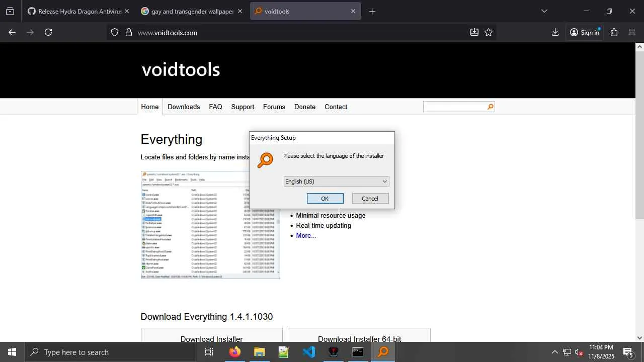Bookmark this page with the star icon

tap(489, 32)
